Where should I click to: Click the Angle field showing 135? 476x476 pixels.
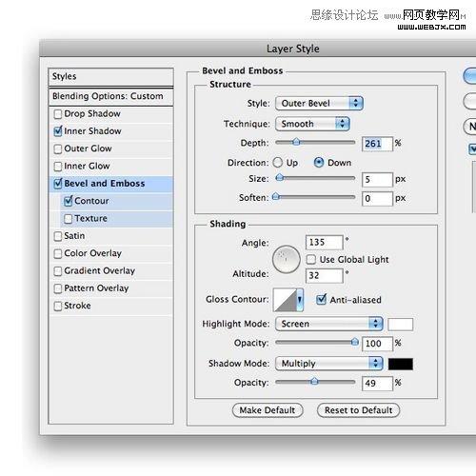click(325, 243)
